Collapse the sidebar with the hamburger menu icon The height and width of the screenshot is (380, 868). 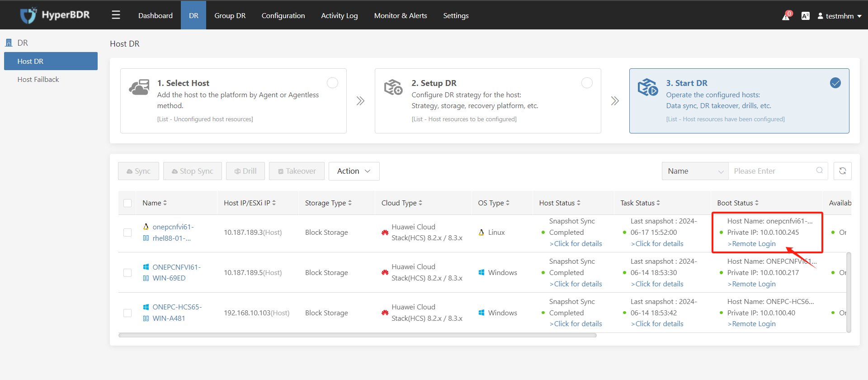(116, 15)
